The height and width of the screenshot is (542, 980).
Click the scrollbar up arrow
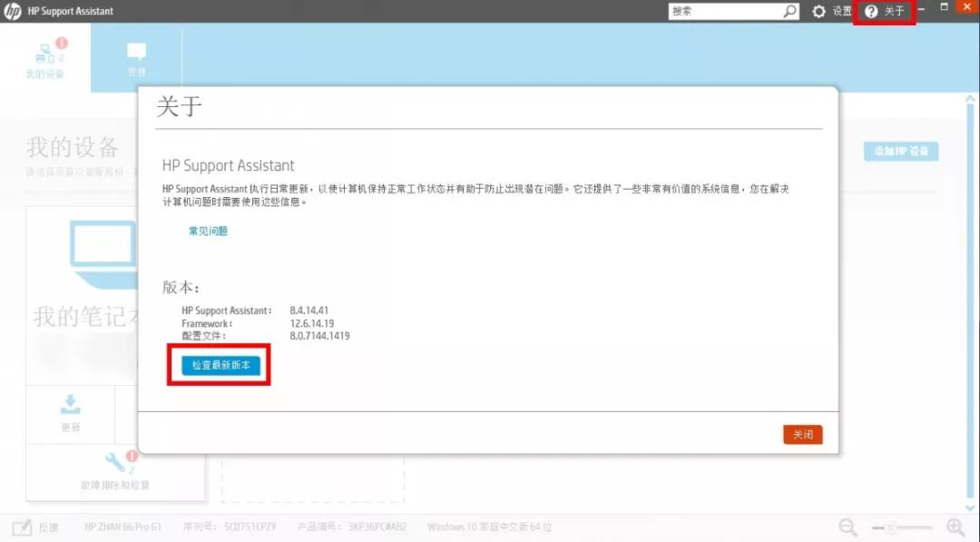pos(971,99)
